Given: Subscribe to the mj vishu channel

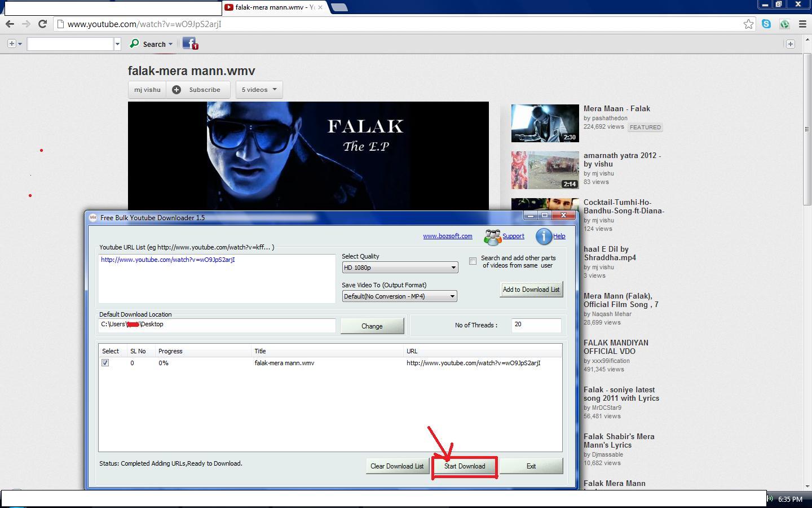Looking at the screenshot, I should tap(198, 90).
